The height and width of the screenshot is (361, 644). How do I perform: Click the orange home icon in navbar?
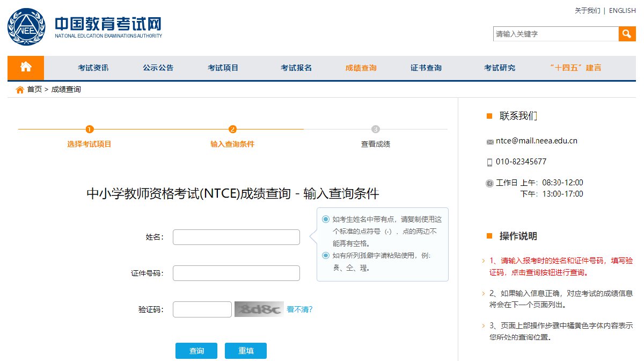pyautogui.click(x=26, y=68)
